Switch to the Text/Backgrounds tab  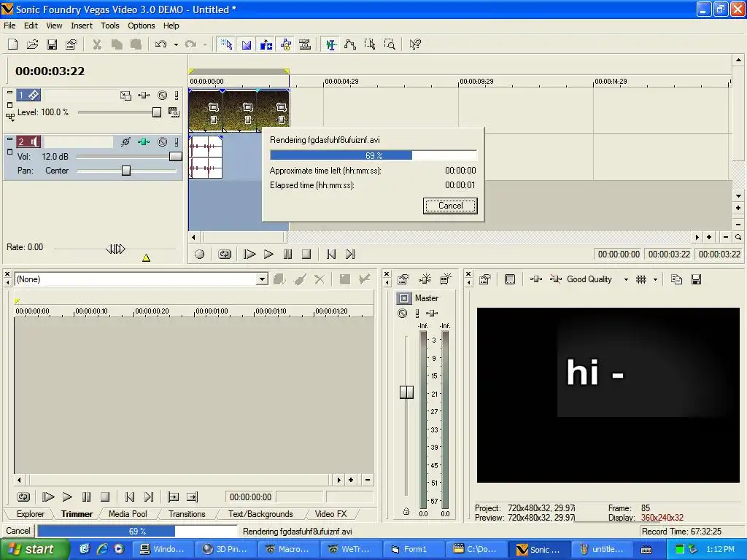tap(260, 514)
